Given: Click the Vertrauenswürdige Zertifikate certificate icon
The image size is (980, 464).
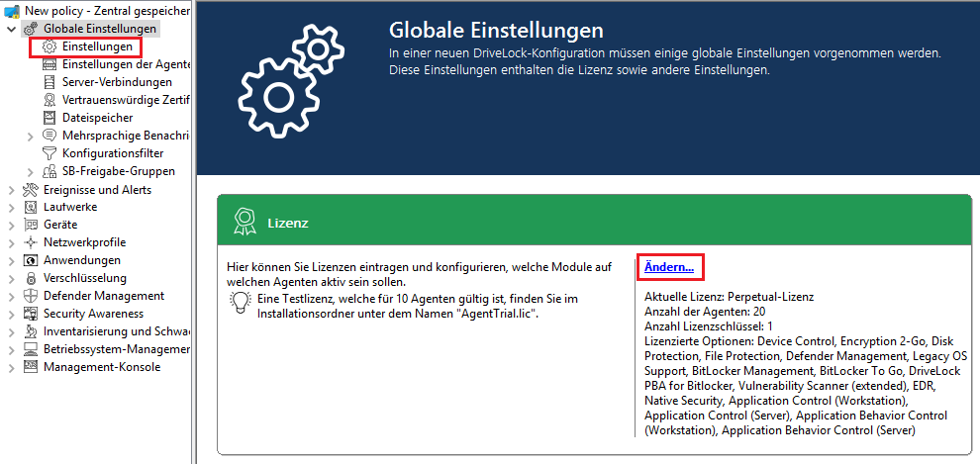Looking at the screenshot, I should point(49,100).
